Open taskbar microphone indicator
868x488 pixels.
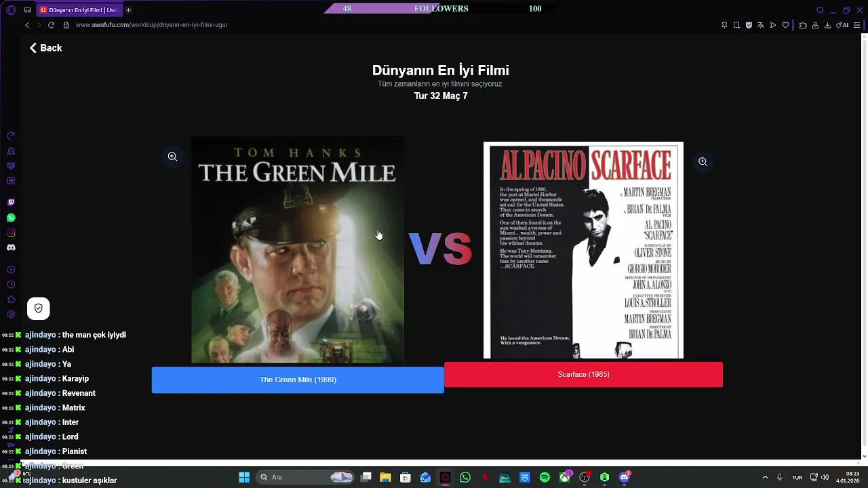pyautogui.click(x=780, y=477)
